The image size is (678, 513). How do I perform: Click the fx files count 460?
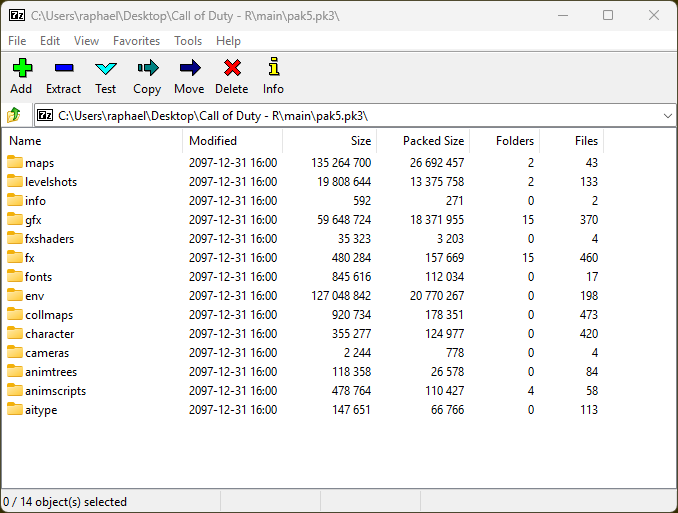589,258
